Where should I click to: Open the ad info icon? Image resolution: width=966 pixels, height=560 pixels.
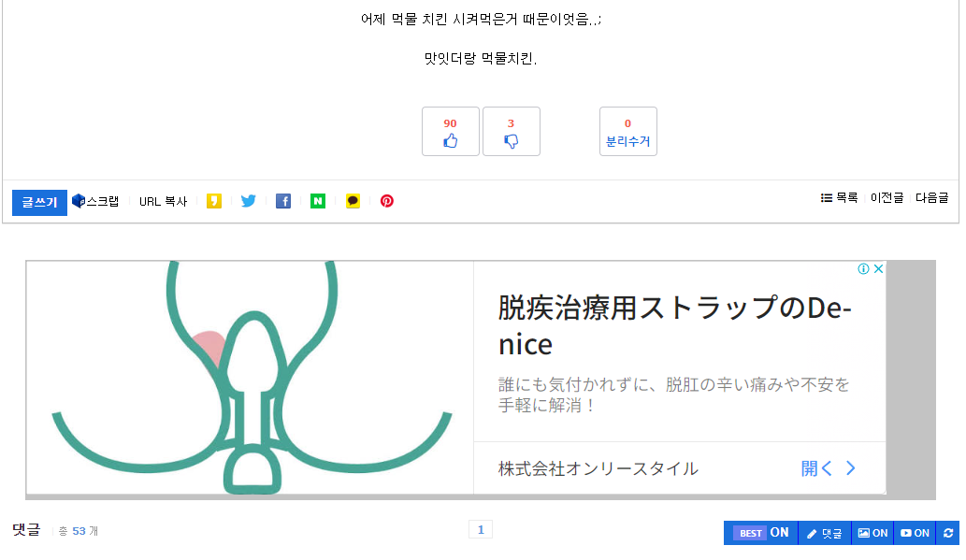click(x=864, y=269)
